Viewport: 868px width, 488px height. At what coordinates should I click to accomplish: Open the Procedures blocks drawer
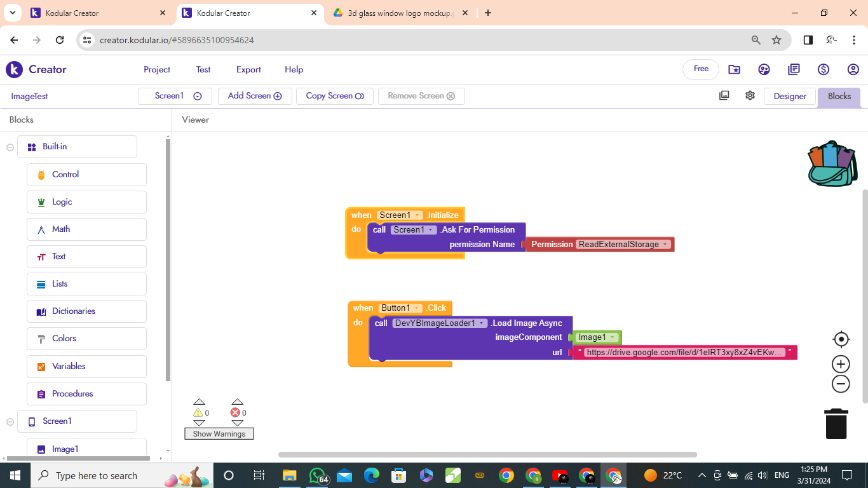pos(86,394)
